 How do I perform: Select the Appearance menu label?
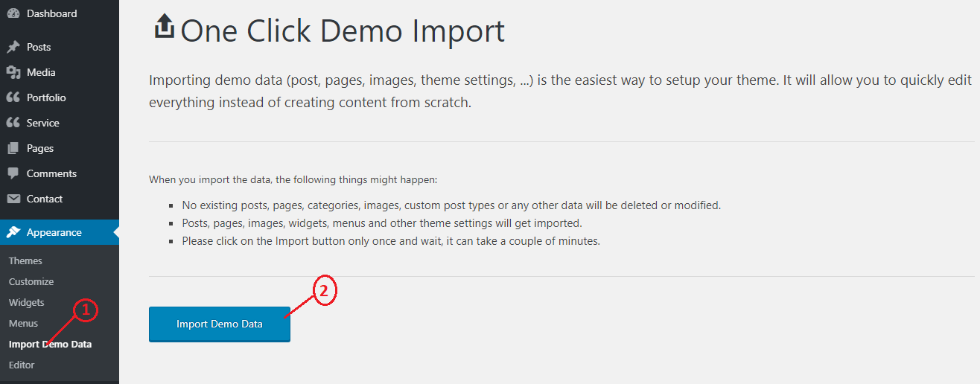pyautogui.click(x=54, y=232)
